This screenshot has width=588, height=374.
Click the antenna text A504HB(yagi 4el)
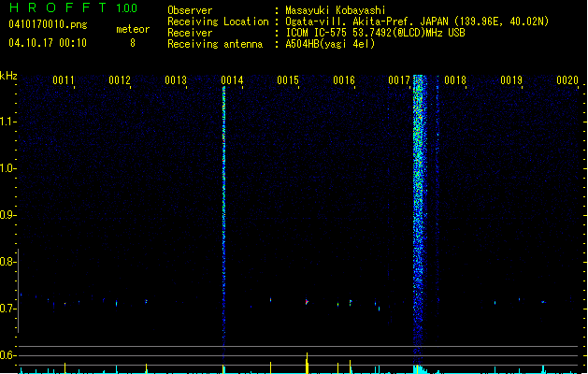tap(330, 44)
